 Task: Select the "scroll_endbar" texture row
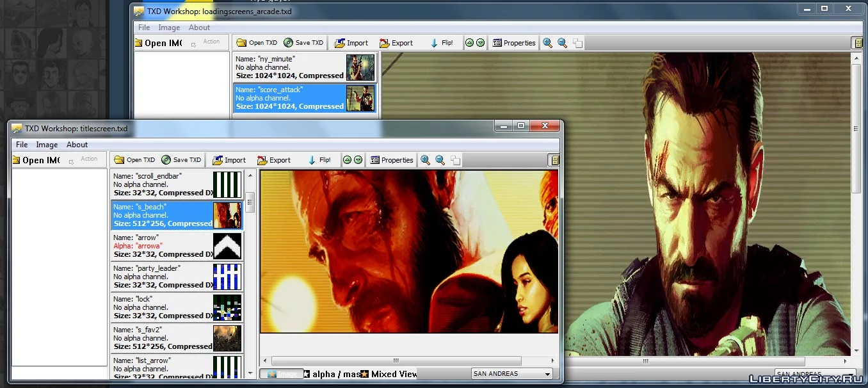click(177, 184)
